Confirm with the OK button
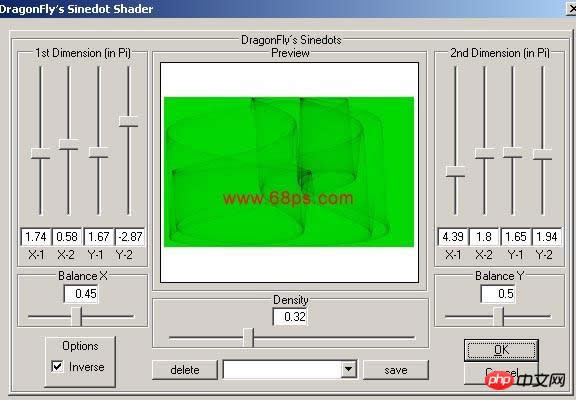Screen dimensions: 576x400 click(501, 350)
